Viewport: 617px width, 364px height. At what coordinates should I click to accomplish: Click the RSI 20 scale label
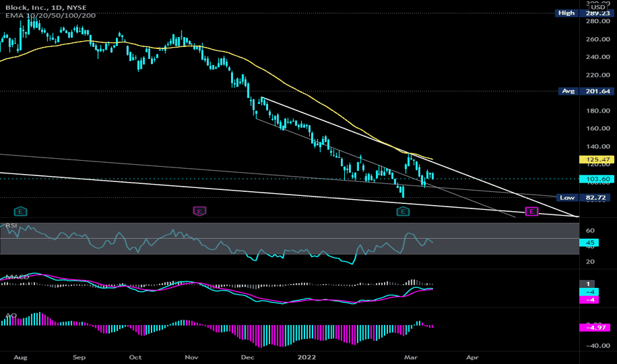(x=590, y=261)
